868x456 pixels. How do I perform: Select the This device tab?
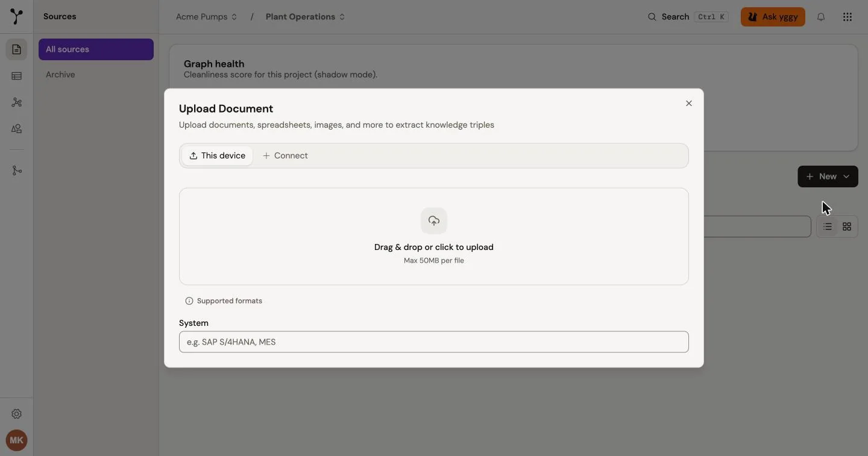click(218, 155)
